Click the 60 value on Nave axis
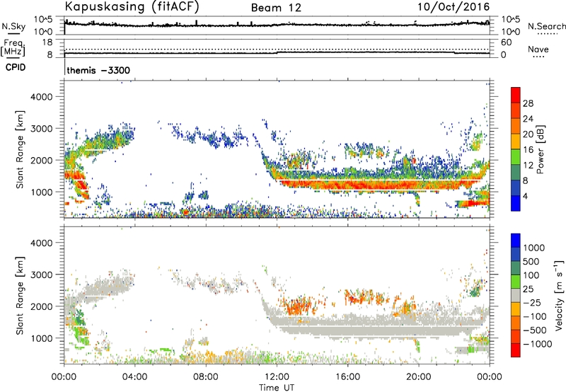The image size is (566, 392). coord(507,42)
